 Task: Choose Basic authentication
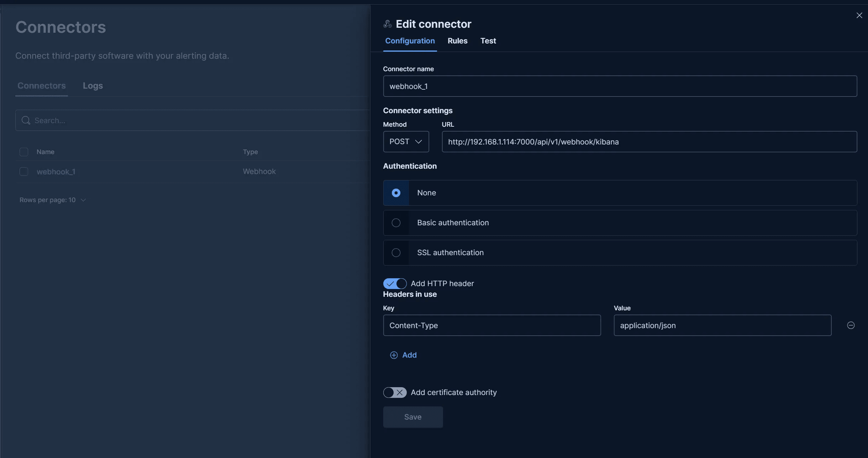pyautogui.click(x=396, y=223)
